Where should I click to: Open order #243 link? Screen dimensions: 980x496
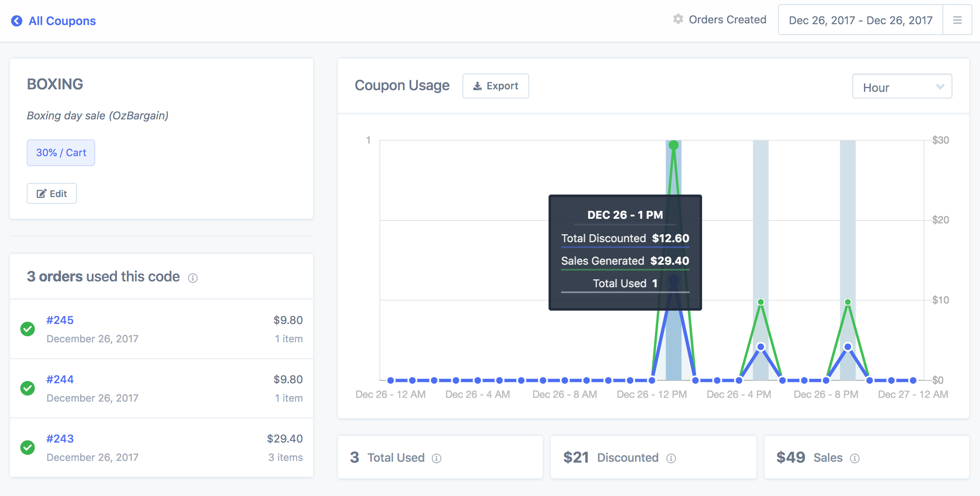(x=60, y=439)
